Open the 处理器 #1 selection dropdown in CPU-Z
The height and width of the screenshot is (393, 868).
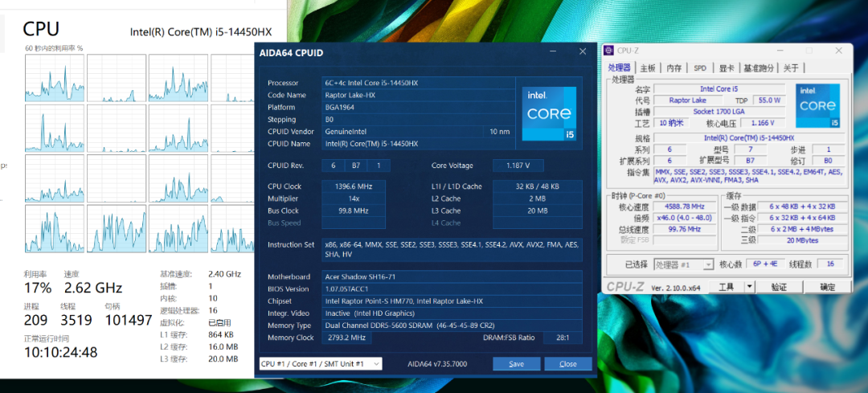(684, 264)
